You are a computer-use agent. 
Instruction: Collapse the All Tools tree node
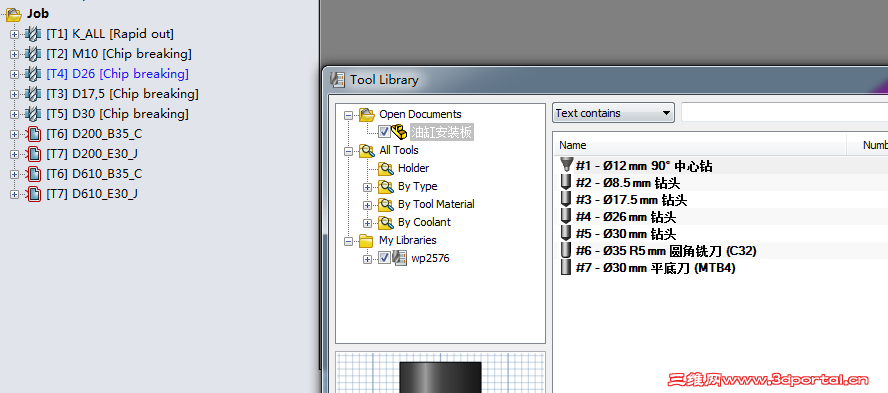pyautogui.click(x=348, y=151)
